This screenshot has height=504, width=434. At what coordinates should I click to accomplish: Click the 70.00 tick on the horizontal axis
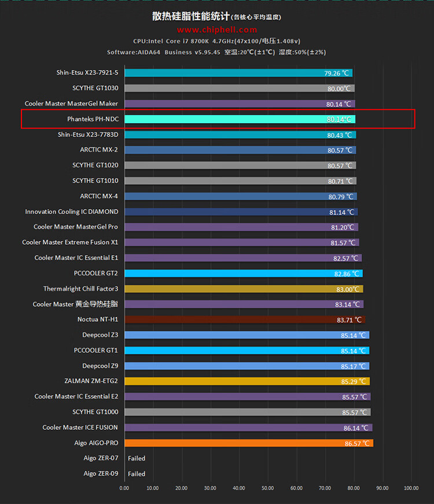pos(325,488)
